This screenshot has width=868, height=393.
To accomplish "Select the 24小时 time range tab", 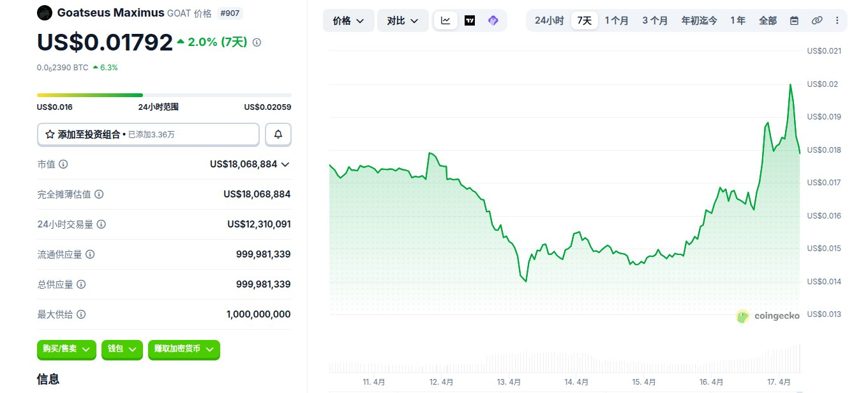I will pos(549,20).
